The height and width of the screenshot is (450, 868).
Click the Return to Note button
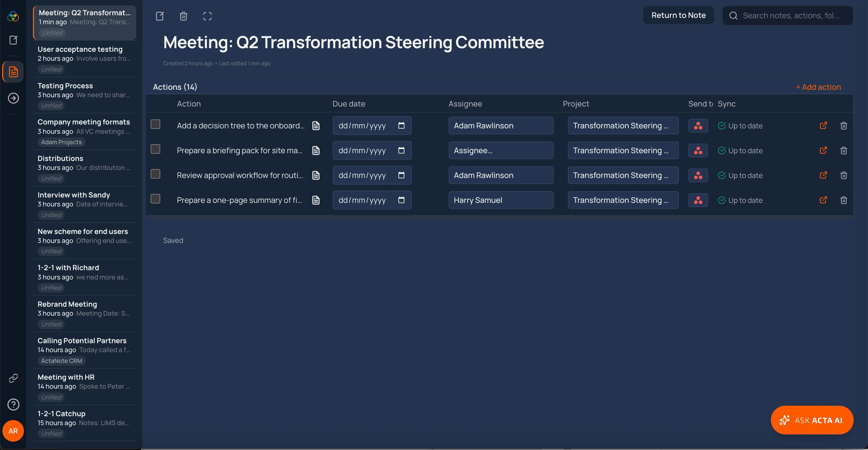[x=678, y=15]
